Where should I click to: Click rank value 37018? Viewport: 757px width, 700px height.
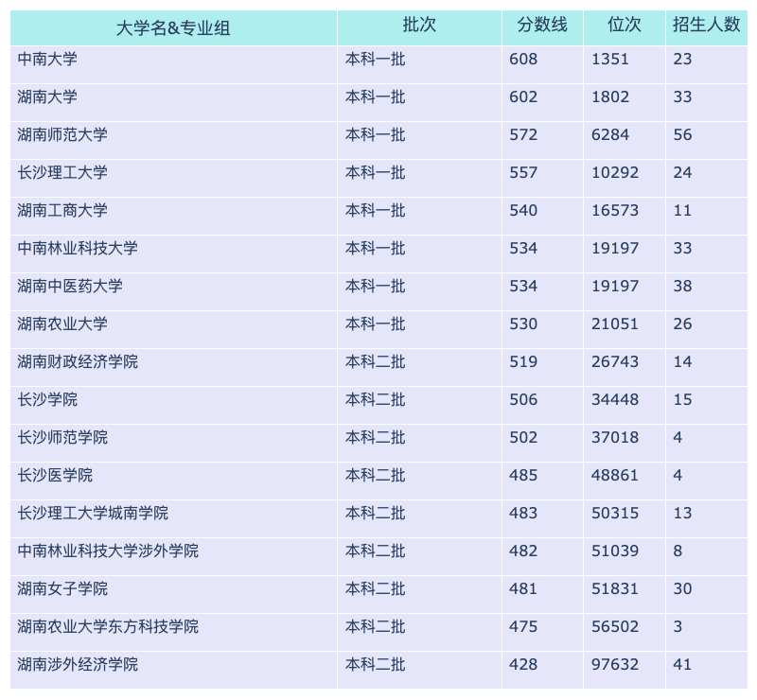click(x=615, y=437)
